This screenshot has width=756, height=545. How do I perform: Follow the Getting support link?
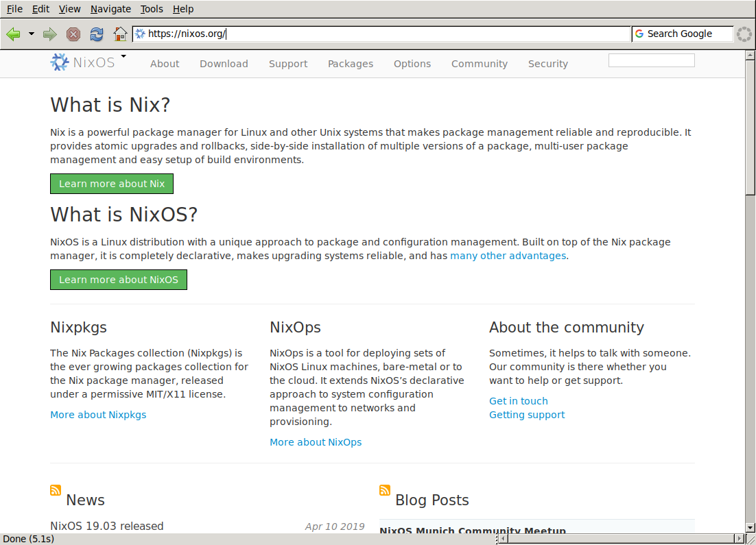(x=527, y=415)
